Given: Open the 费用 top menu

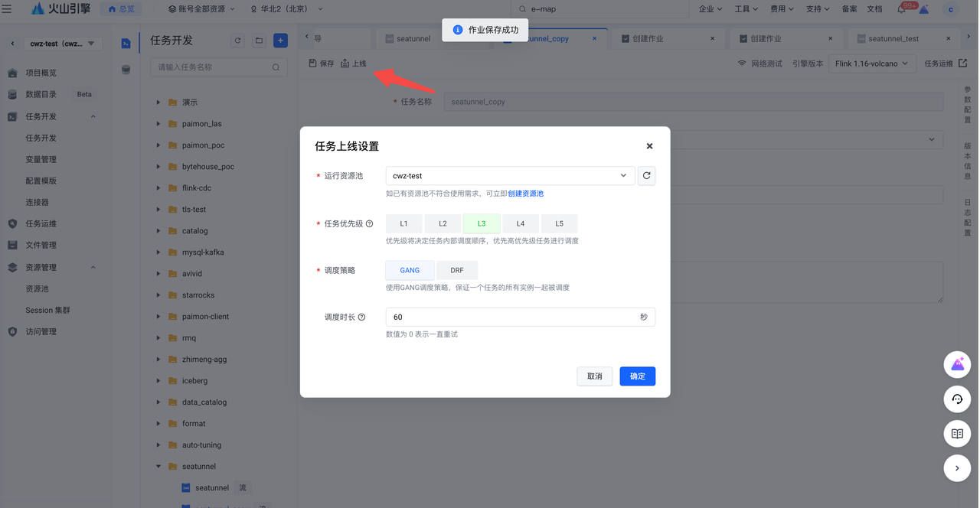Looking at the screenshot, I should tap(782, 9).
